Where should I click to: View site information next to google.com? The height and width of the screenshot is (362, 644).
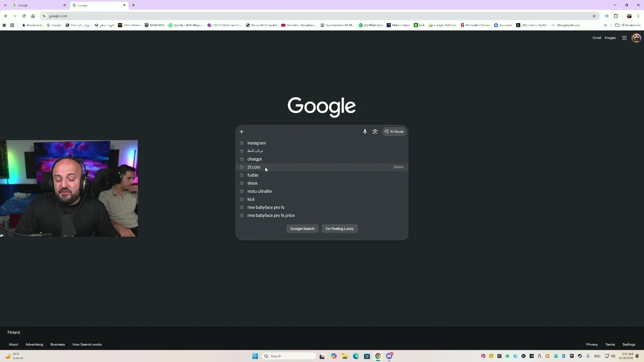pos(44,16)
